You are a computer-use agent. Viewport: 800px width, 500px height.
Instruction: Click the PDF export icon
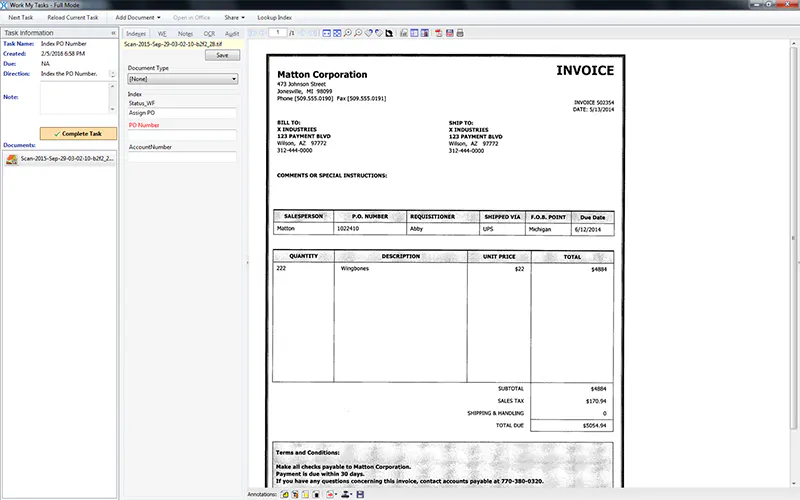coord(439,33)
